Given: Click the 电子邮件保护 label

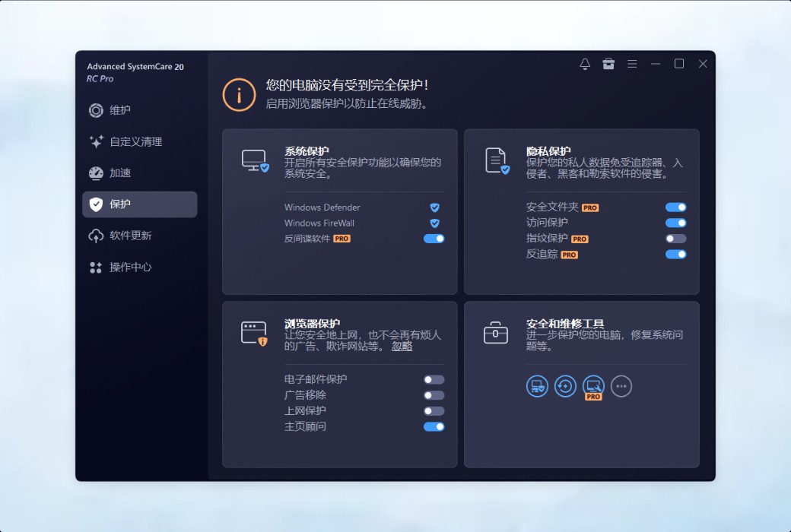Looking at the screenshot, I should 316,380.
